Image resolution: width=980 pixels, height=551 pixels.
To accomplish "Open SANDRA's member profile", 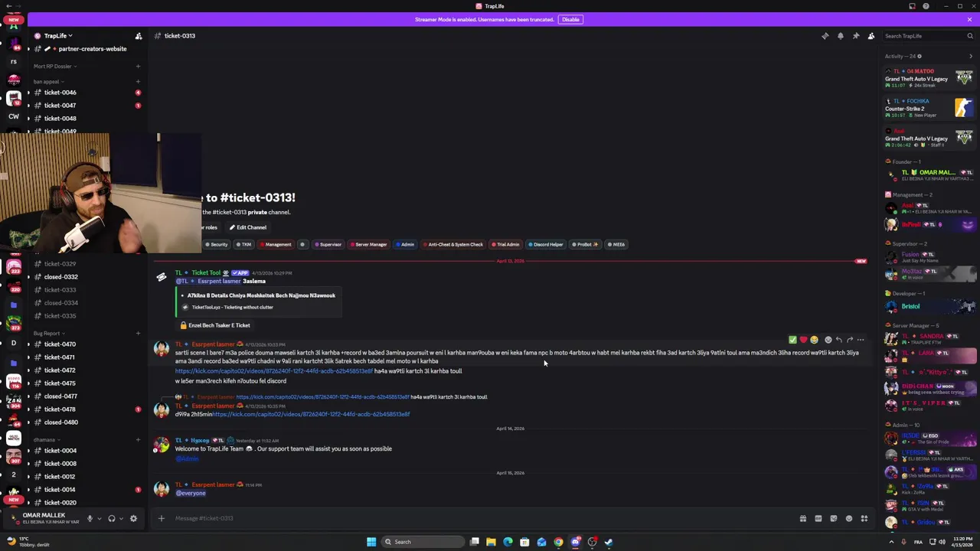I will 929,339.
